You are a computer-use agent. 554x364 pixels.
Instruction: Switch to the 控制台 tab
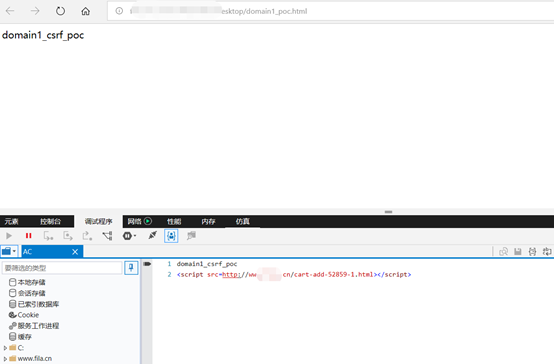tap(51, 222)
